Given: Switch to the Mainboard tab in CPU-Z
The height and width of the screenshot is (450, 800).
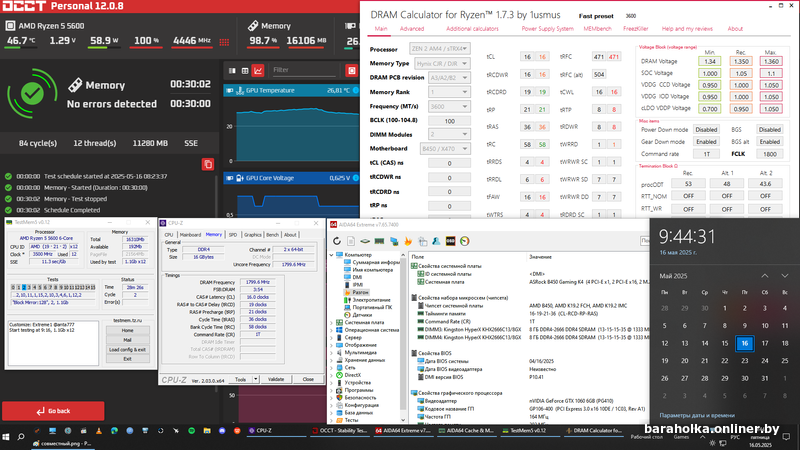Looking at the screenshot, I should click(x=190, y=235).
